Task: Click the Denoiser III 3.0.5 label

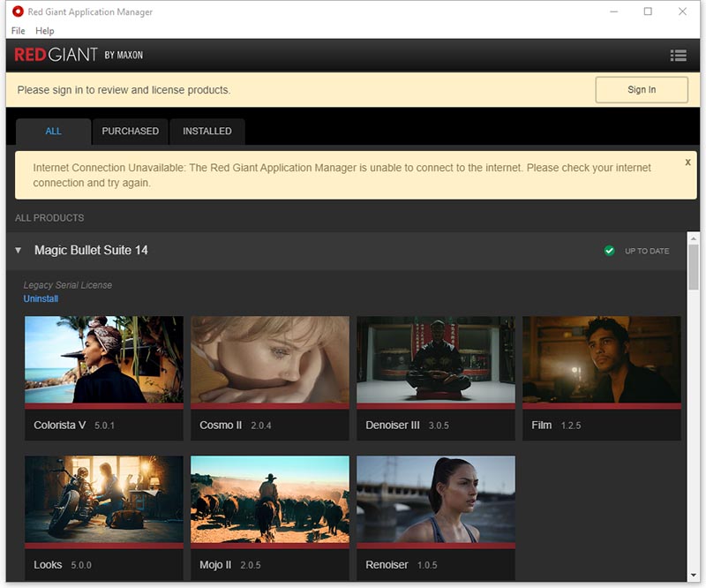Action: (x=407, y=426)
